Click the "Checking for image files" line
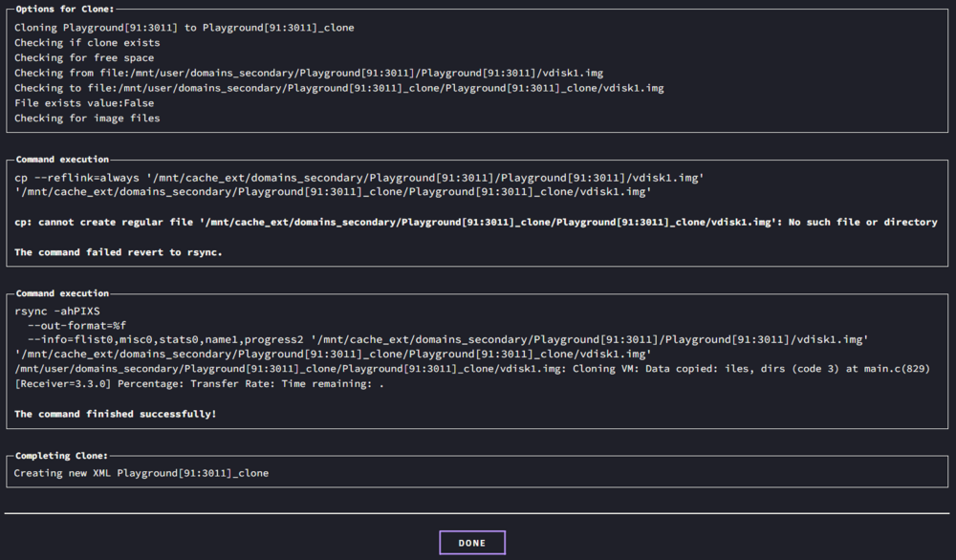956x560 pixels. [x=87, y=118]
